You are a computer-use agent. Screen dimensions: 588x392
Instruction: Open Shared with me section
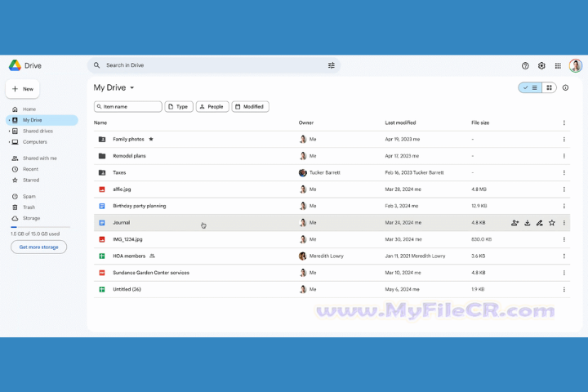(x=42, y=158)
